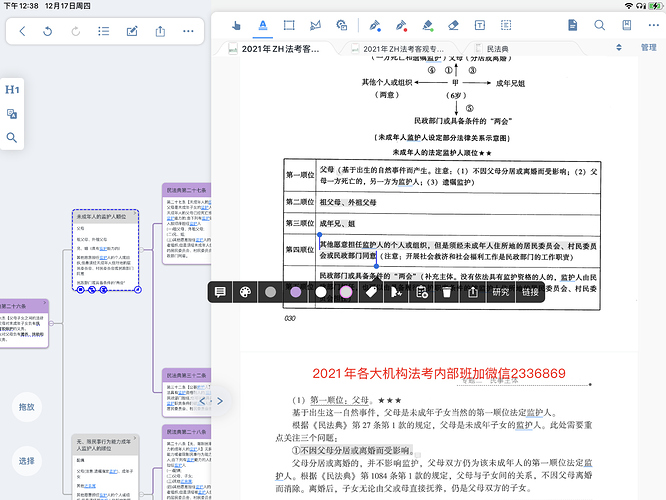The width and height of the screenshot is (666, 500).
Task: Choose the blue pen tool
Action: 375,25
